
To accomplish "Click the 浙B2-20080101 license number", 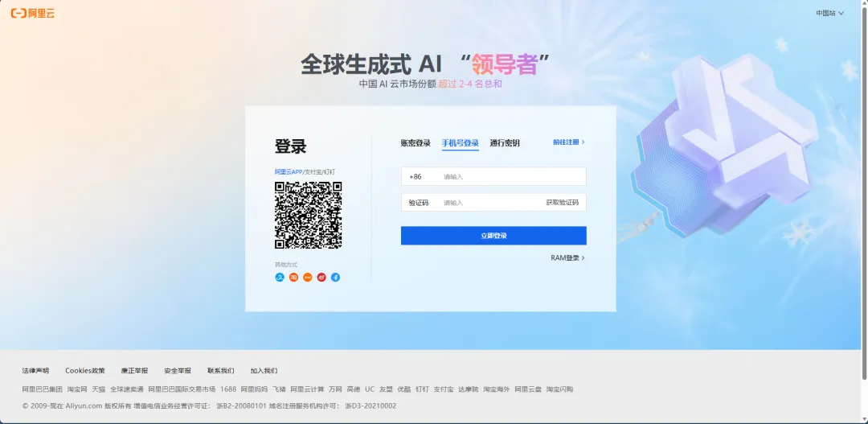I will click(x=241, y=406).
